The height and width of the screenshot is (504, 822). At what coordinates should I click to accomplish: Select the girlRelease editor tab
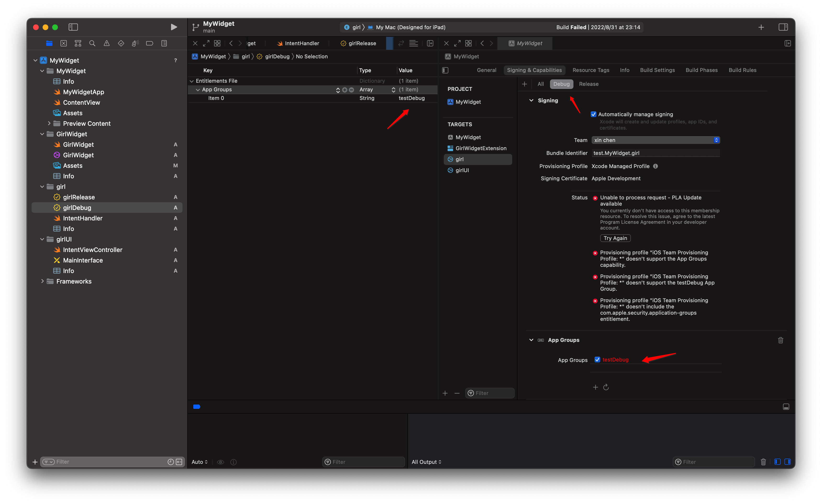(358, 43)
